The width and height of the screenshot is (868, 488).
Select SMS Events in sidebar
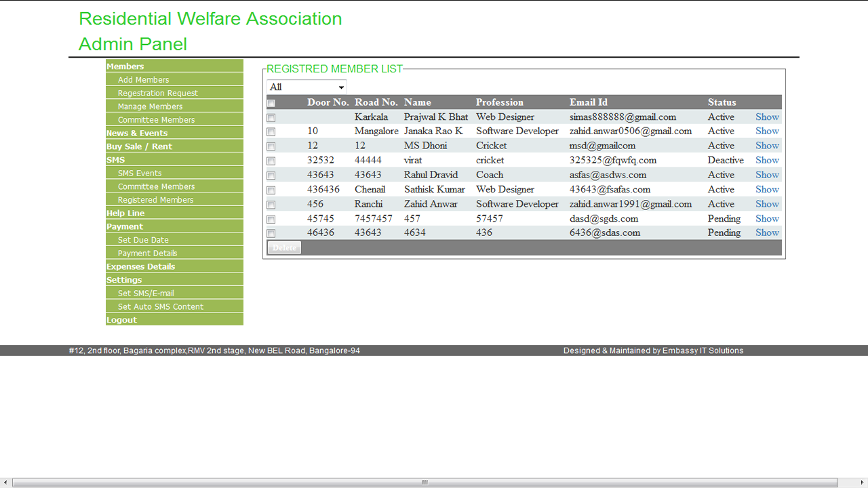point(174,173)
